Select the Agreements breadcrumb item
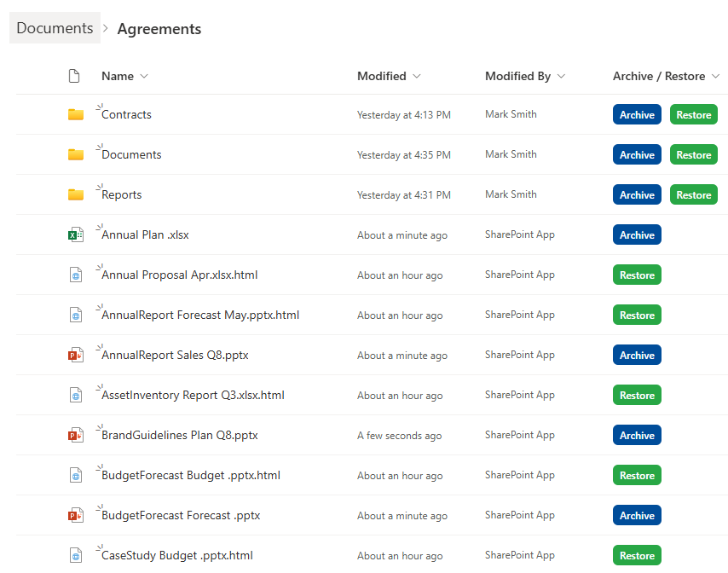This screenshot has width=728, height=573. click(159, 29)
